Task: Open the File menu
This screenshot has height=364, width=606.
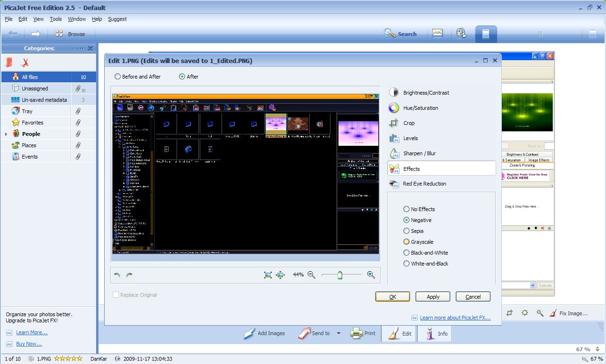Action: coord(9,19)
